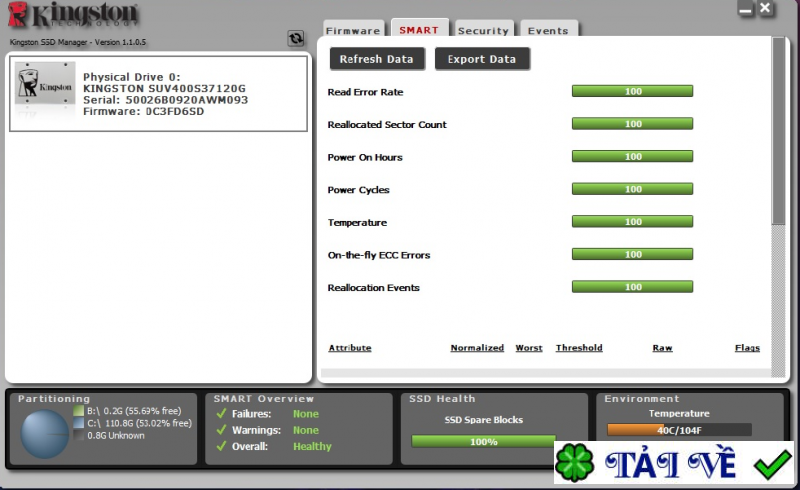Click the serial number 50026B0920AWM093
Screen dimensions: 800x490
click(x=187, y=100)
